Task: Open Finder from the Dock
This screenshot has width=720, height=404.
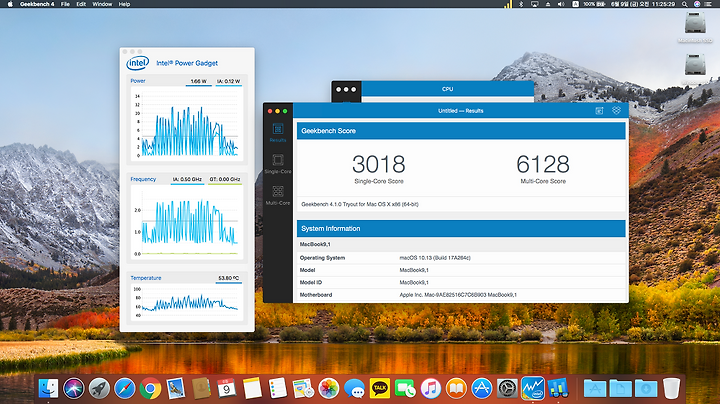Action: (48, 388)
